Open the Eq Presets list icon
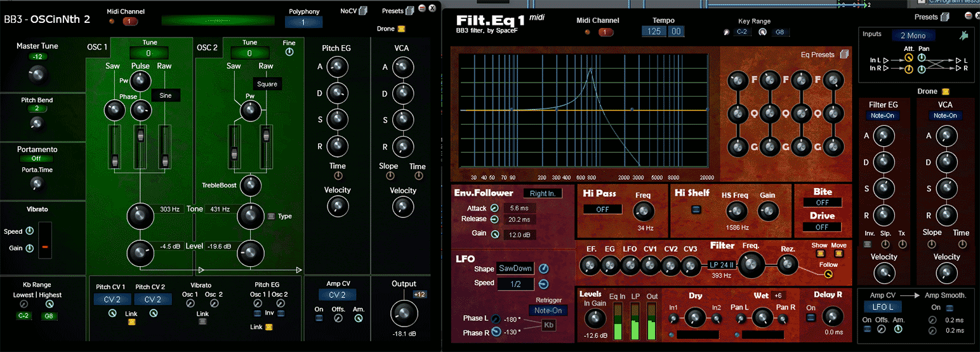980x352 pixels. [x=844, y=55]
